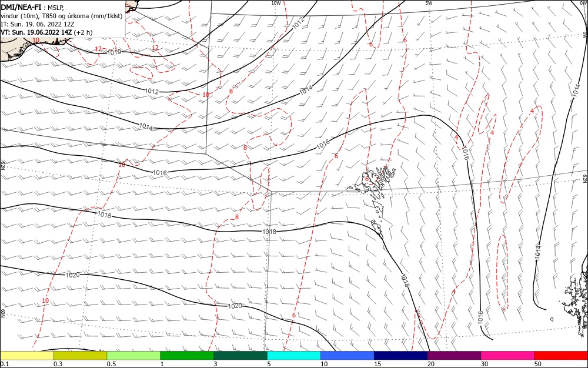Screen dimensions: 588x368
Task: Click the 'VT: Sun. 19.06.2022 14Z' line
Action: pos(46,32)
